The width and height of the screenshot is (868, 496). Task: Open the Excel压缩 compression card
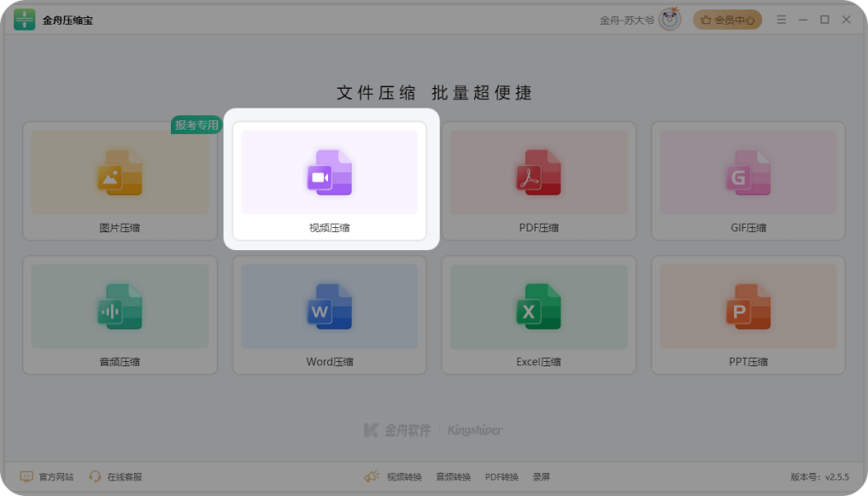538,315
